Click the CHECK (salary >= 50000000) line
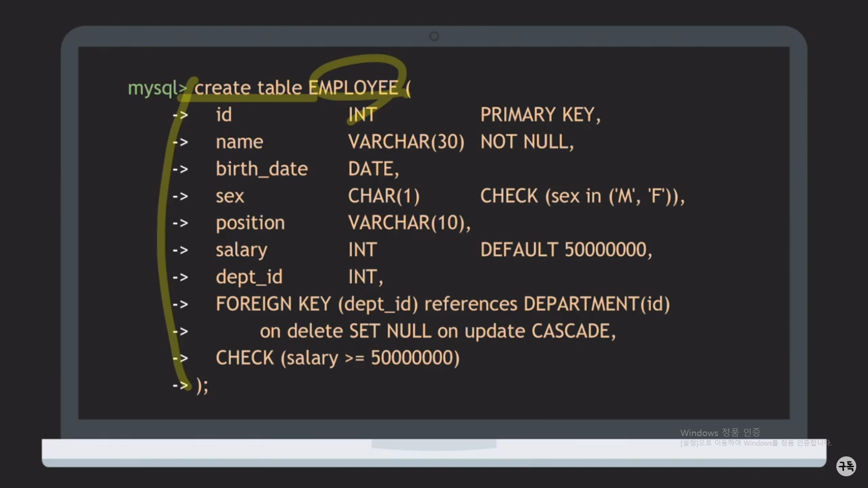 pos(337,358)
